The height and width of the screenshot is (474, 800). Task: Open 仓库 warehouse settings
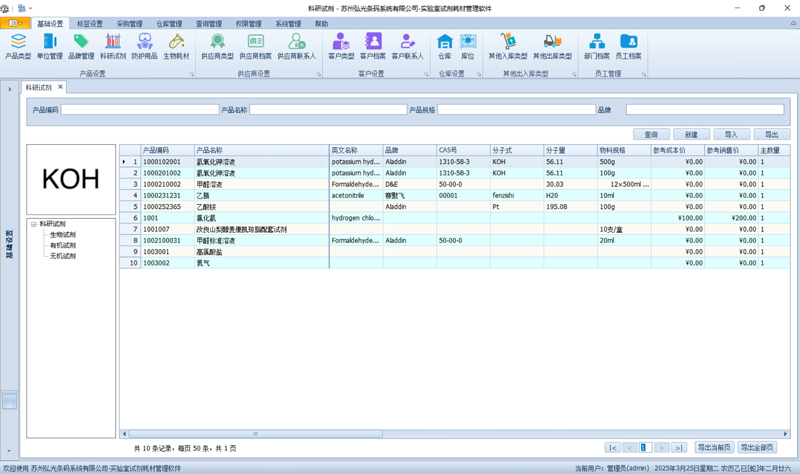pos(445,46)
